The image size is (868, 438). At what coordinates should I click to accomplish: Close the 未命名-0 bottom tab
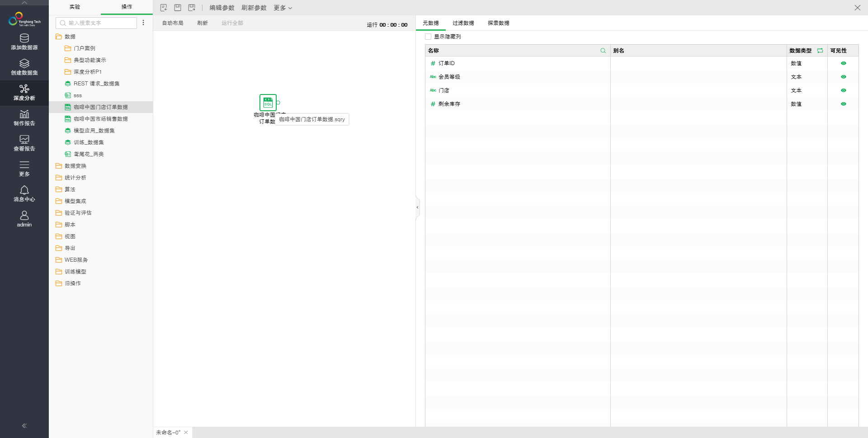[x=186, y=433]
